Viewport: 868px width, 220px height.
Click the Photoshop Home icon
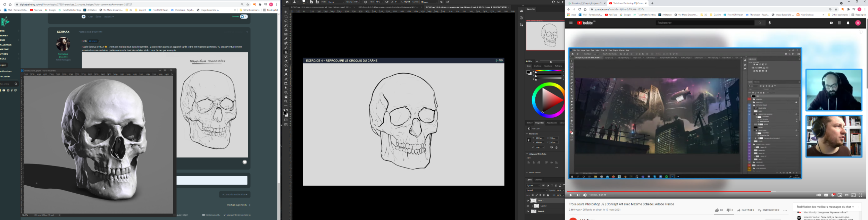click(287, 2)
